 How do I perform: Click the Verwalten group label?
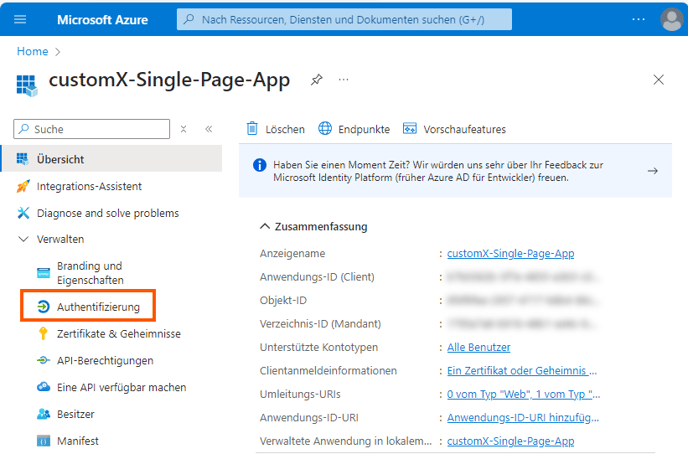pyautogui.click(x=61, y=239)
